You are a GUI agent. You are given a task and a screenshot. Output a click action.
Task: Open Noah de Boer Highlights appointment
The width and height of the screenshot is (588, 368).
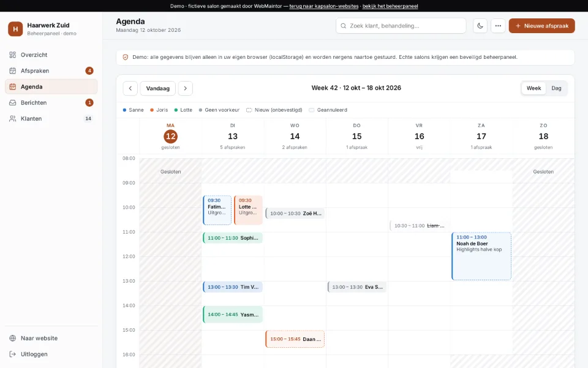pos(481,256)
